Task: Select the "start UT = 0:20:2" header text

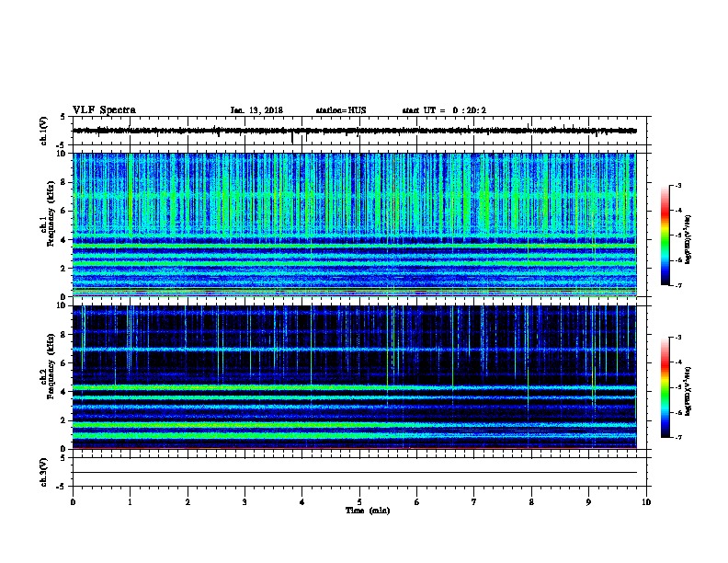Action: (444, 110)
